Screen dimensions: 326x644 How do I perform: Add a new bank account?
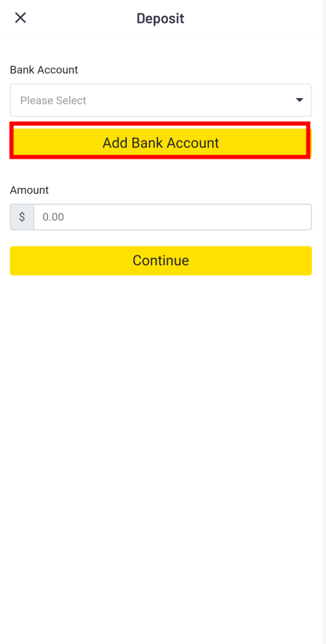(x=161, y=143)
